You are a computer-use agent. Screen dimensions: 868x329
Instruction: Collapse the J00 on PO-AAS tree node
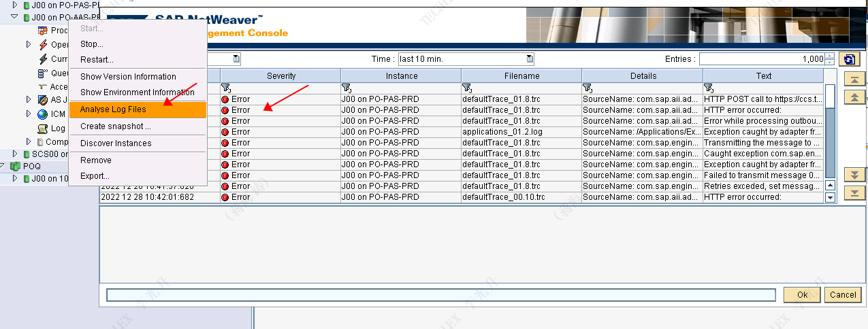pos(14,16)
